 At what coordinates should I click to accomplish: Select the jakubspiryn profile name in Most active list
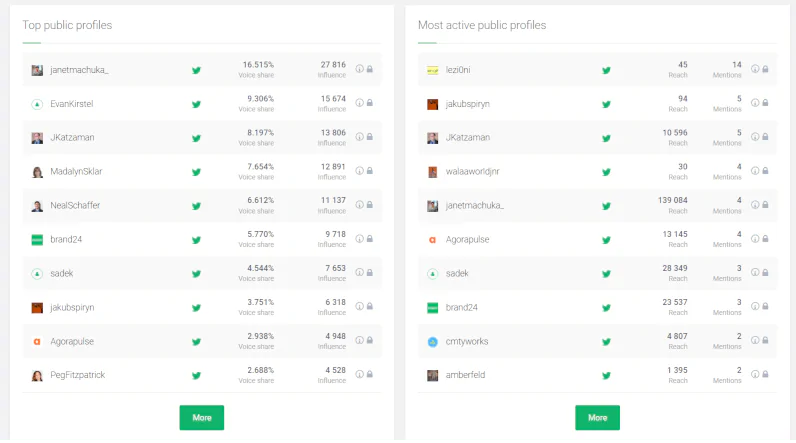click(x=468, y=104)
